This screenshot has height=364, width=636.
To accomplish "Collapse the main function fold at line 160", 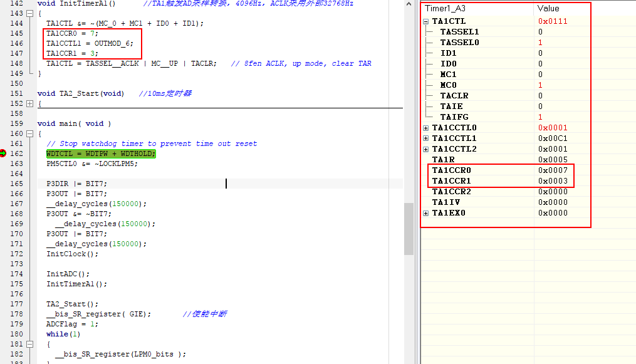I will [x=29, y=133].
